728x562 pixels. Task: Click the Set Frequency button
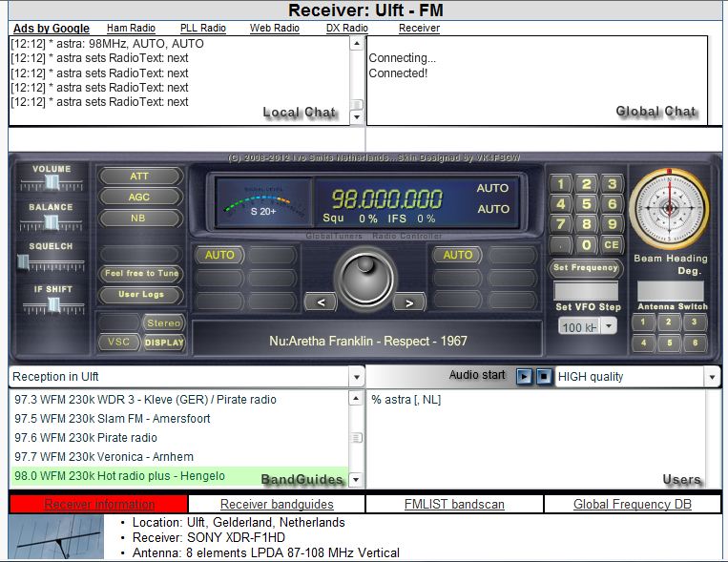(x=587, y=268)
